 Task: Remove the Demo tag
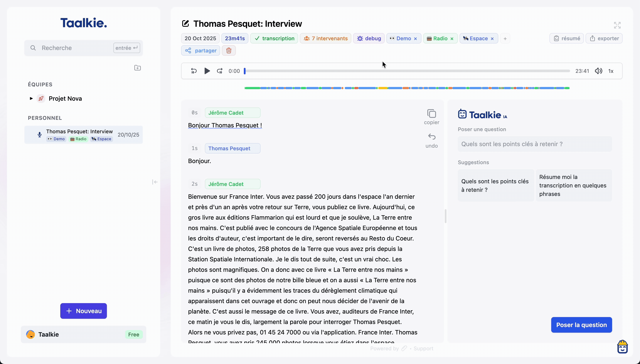tap(416, 38)
